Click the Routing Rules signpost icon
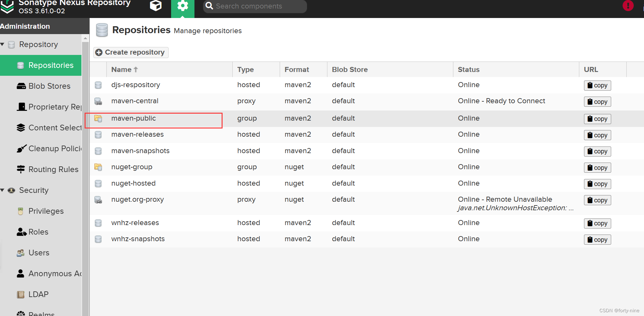This screenshot has height=316, width=644. point(21,169)
